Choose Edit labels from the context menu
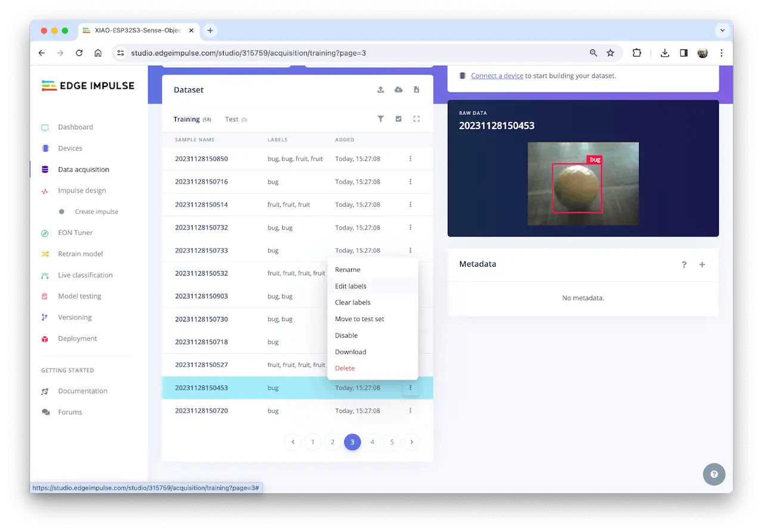The height and width of the screenshot is (532, 763). pos(351,286)
